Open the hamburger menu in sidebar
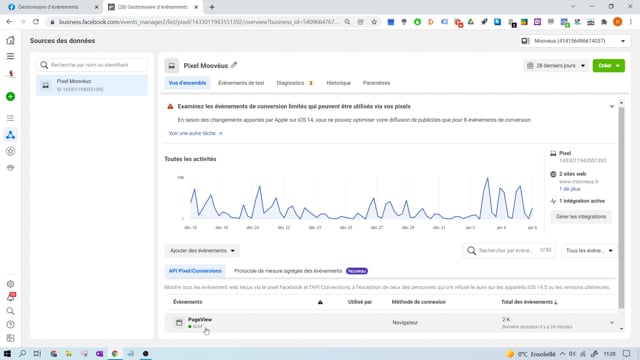The width and height of the screenshot is (640, 360). (x=11, y=56)
